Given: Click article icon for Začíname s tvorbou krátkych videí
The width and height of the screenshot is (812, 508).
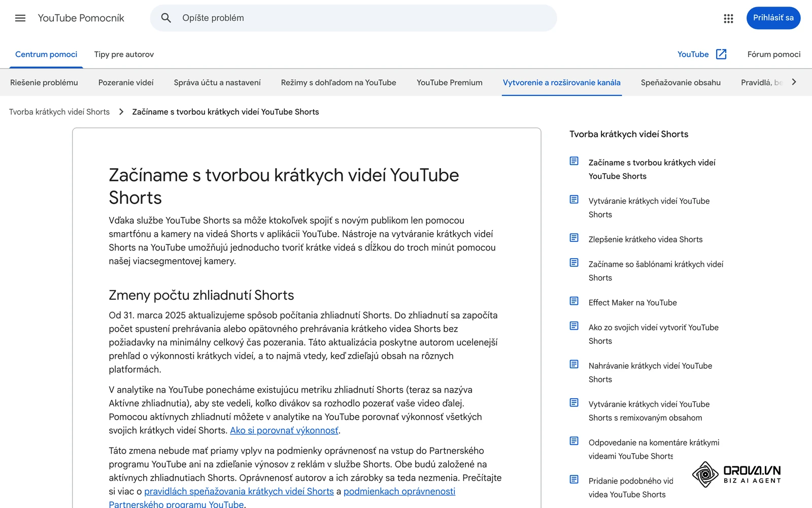Looking at the screenshot, I should [x=574, y=161].
